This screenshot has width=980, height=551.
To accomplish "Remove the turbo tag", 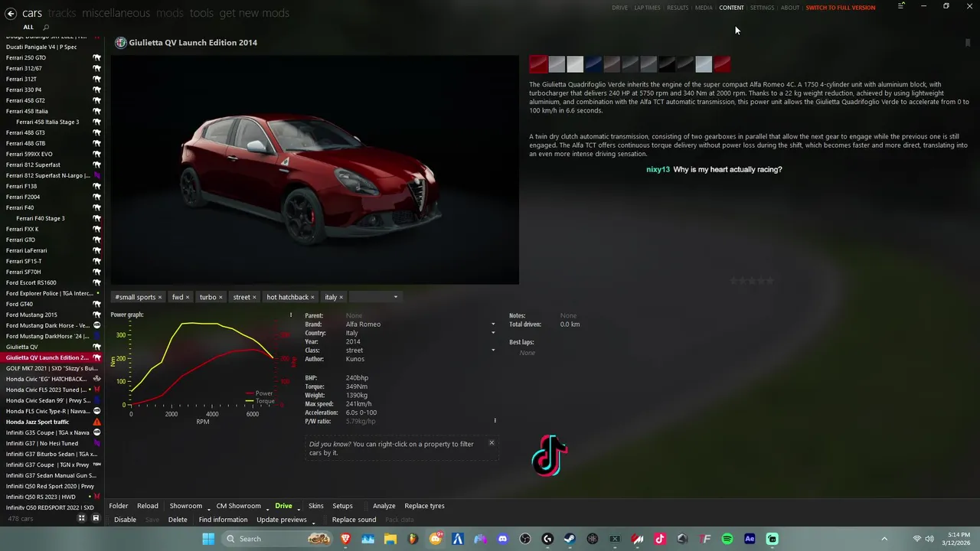I will pyautogui.click(x=220, y=298).
